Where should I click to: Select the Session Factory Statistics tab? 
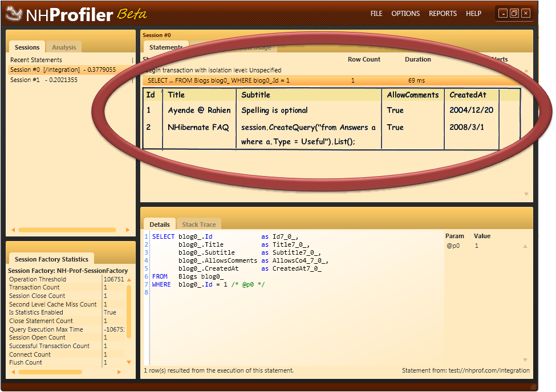51,259
